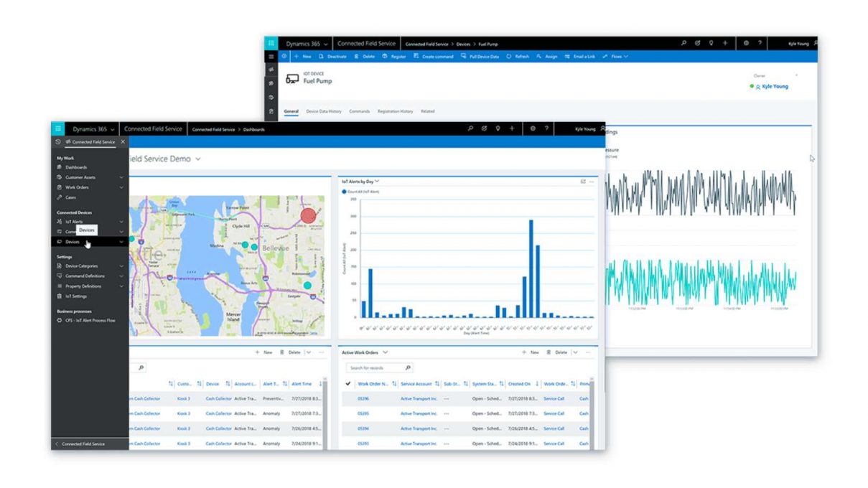Click Create command in Fuel Pump toolbar
Image resolution: width=868 pixels, height=488 pixels.
(434, 56)
